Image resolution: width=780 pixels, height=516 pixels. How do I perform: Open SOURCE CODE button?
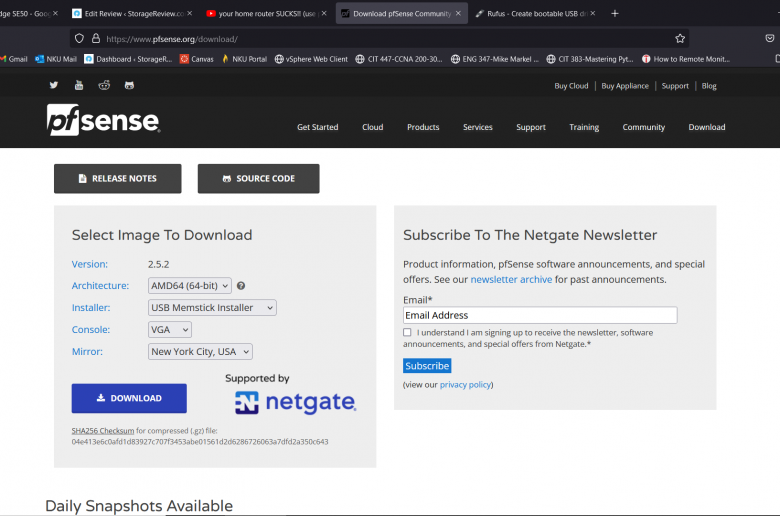pos(259,179)
